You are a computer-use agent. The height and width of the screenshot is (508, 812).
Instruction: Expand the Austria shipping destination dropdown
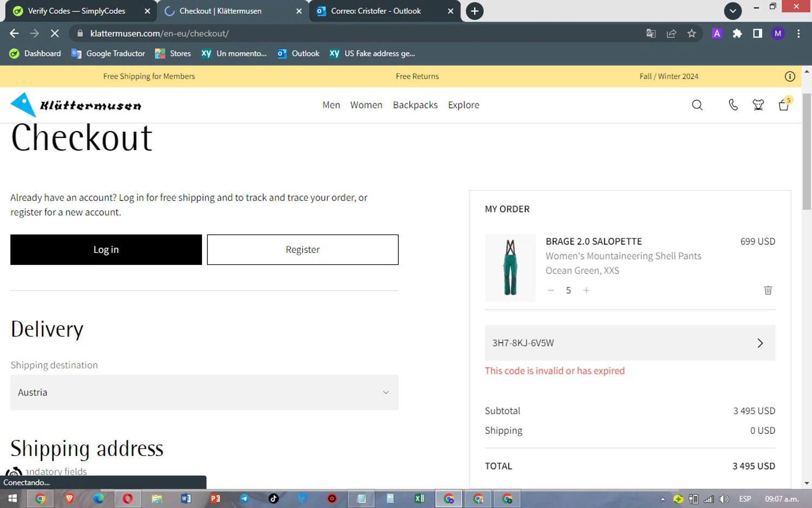click(205, 393)
